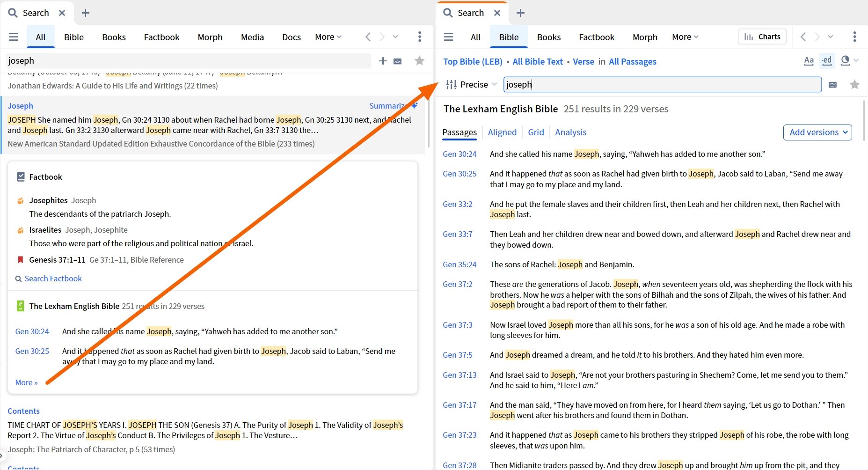Switch to Factbook tab in left panel
This screenshot has height=470, width=868.
tap(161, 37)
